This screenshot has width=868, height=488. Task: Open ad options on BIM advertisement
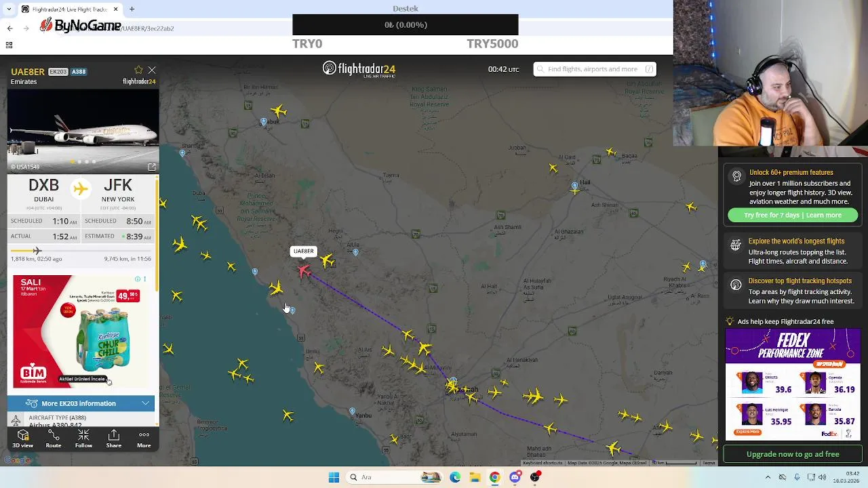coord(144,279)
